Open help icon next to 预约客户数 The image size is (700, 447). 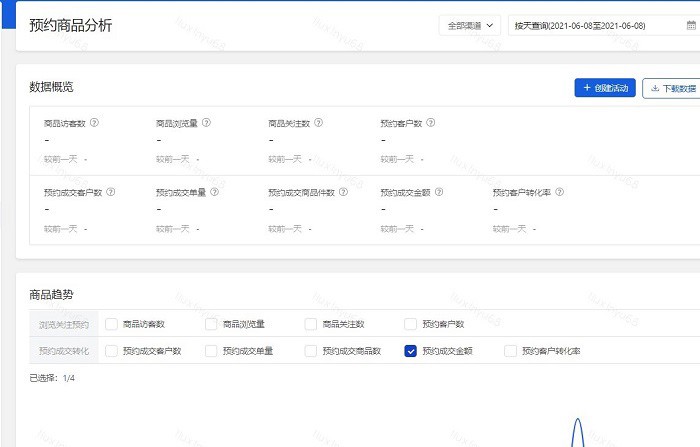click(430, 122)
